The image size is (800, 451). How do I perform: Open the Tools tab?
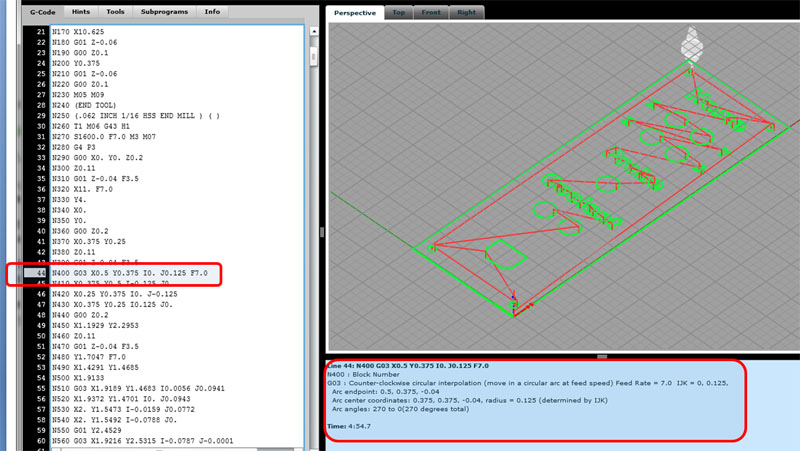click(x=115, y=12)
